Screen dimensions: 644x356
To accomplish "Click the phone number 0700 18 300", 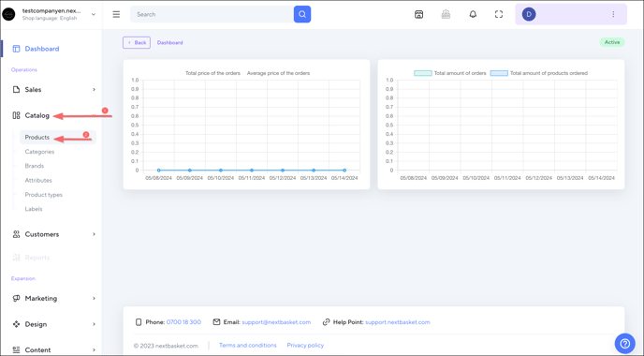I will [183, 322].
